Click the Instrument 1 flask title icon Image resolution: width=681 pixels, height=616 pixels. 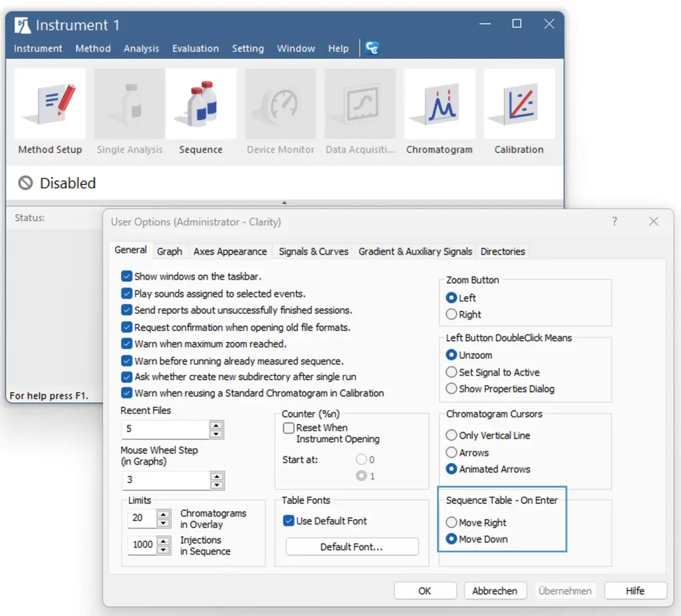[x=22, y=25]
